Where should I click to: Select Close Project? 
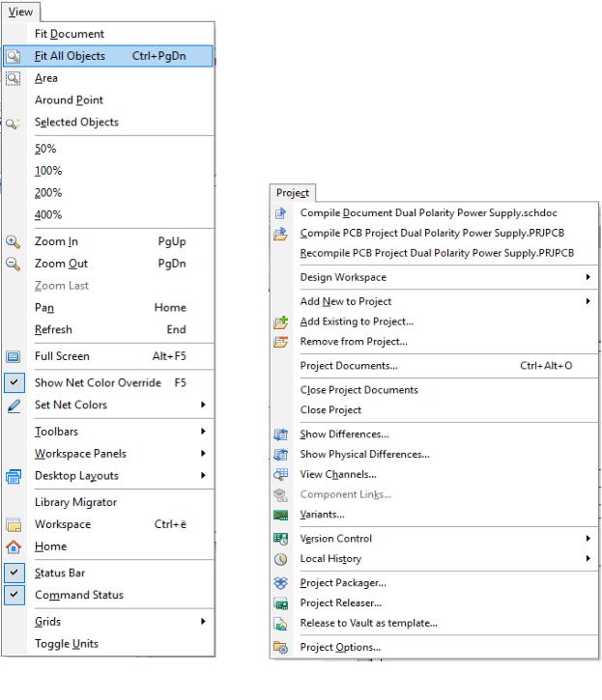(x=330, y=409)
